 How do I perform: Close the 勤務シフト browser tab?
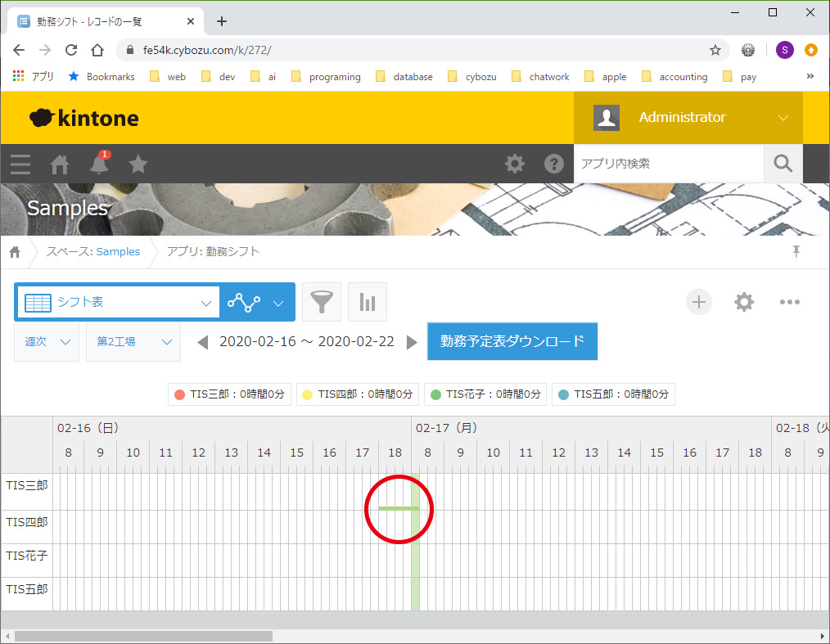pos(191,22)
